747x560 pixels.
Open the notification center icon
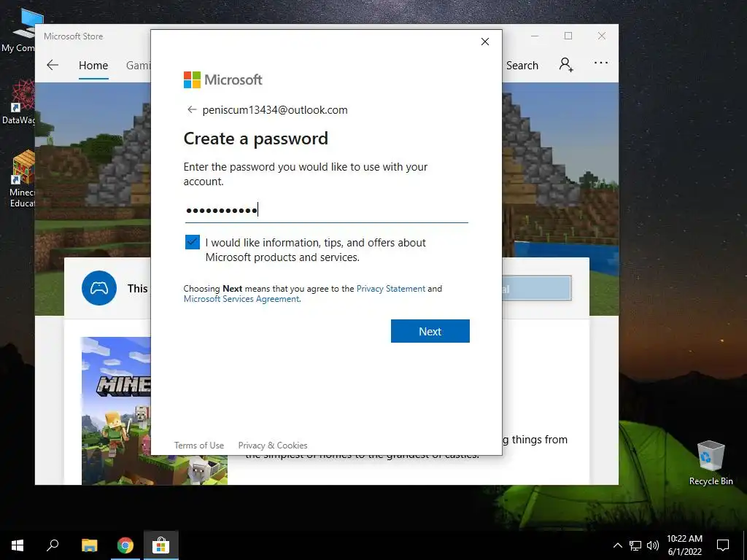(723, 545)
